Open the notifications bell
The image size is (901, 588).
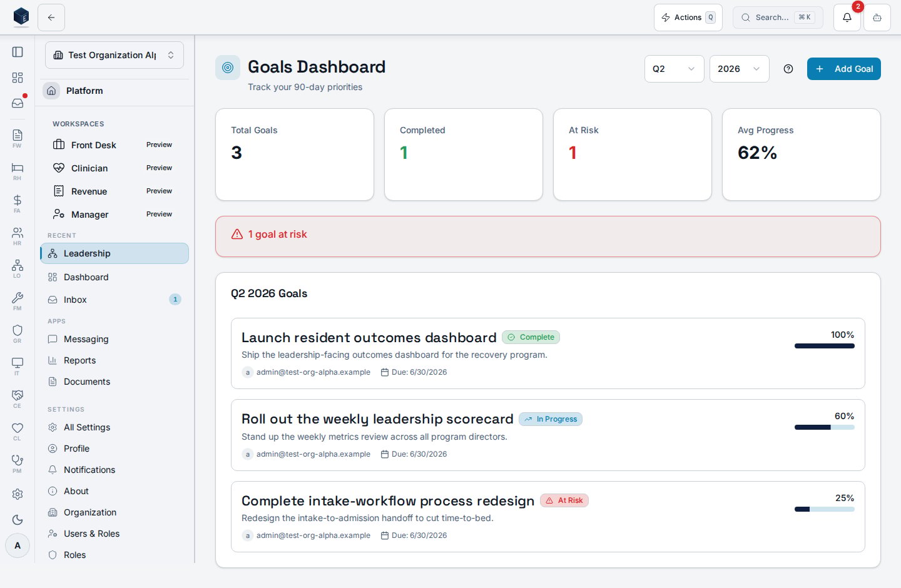[x=847, y=18]
